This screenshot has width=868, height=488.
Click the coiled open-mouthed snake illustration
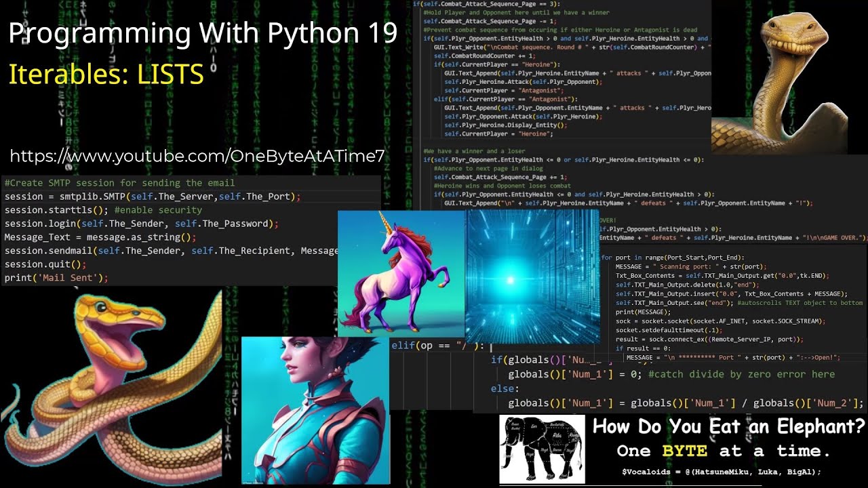pyautogui.click(x=112, y=388)
